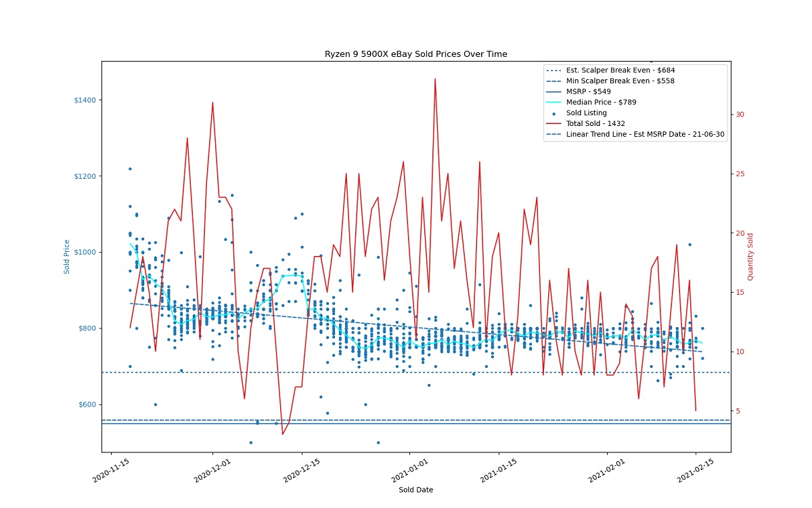Viewport: 812px width, 508px height.
Task: Click the 'Sold Price' y-axis label
Action: [x=67, y=257]
